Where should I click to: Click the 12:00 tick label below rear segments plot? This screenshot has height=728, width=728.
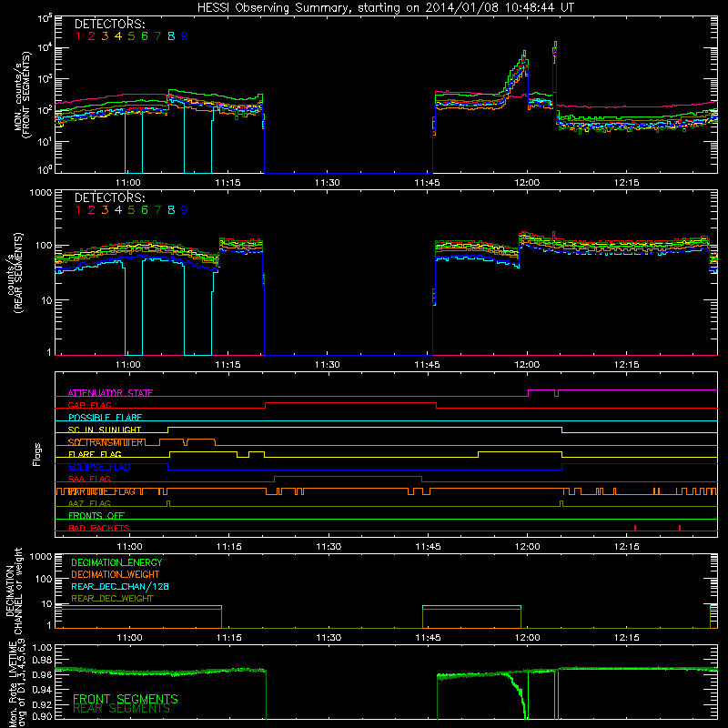[x=527, y=365]
